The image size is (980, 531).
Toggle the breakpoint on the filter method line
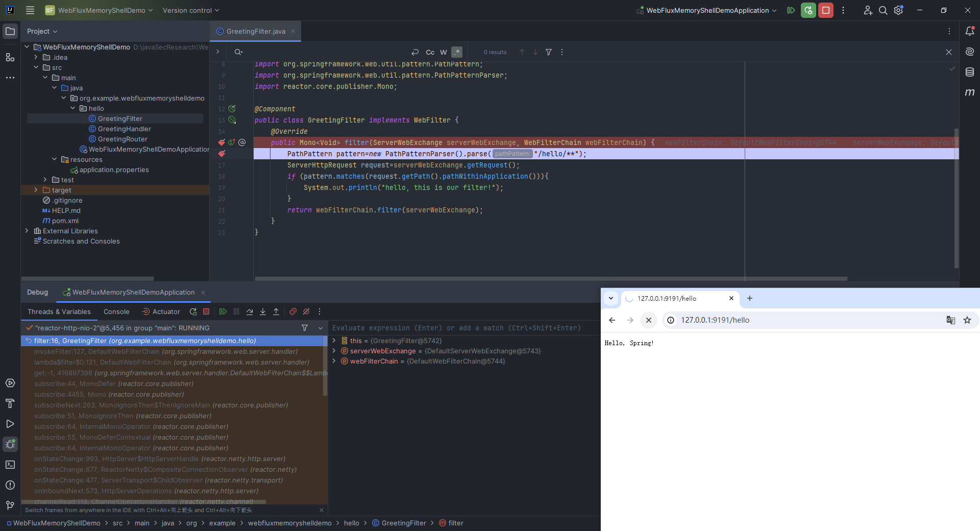[222, 142]
